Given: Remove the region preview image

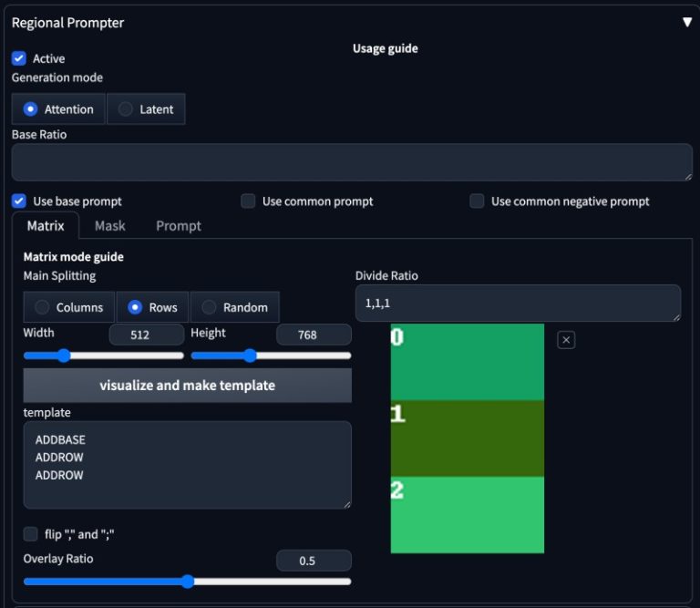Looking at the screenshot, I should 566,340.
